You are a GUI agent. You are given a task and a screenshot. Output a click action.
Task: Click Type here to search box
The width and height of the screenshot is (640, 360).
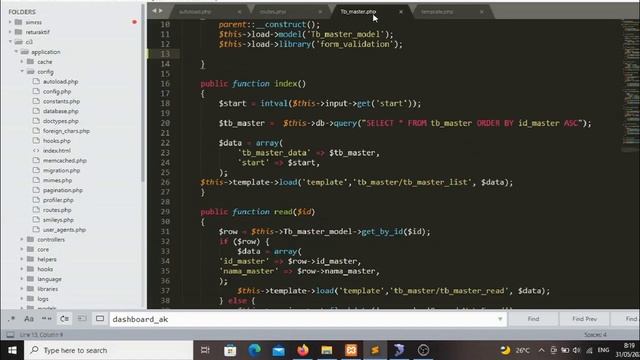109,350
